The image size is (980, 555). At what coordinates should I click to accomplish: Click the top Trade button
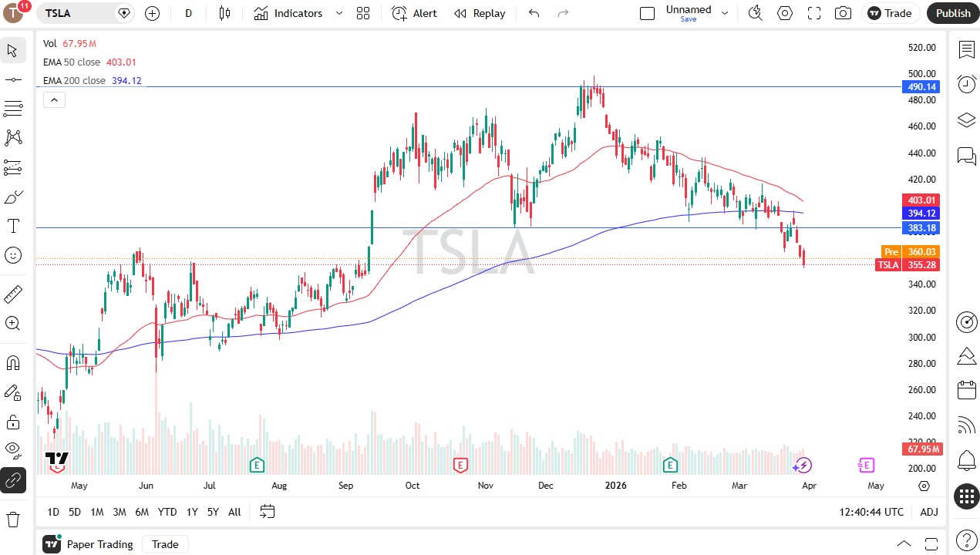pos(891,13)
